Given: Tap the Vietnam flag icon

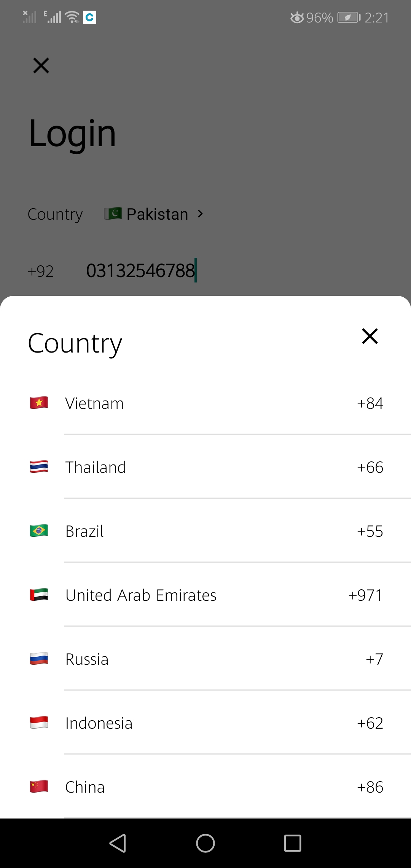Looking at the screenshot, I should click(x=39, y=403).
